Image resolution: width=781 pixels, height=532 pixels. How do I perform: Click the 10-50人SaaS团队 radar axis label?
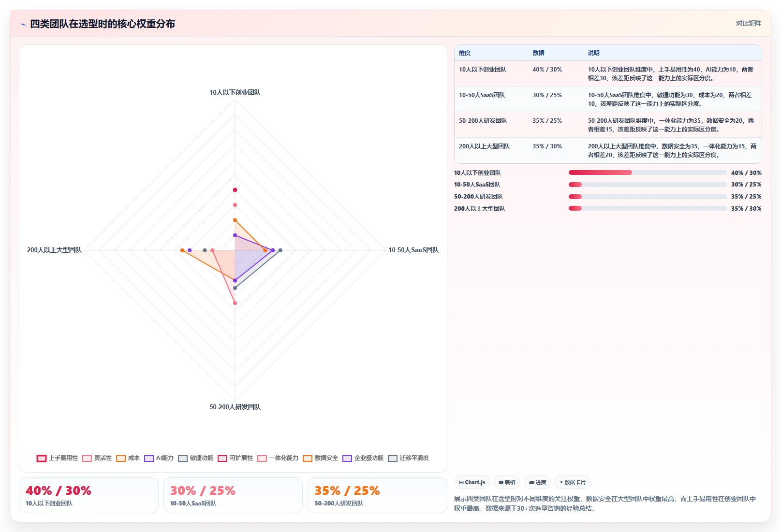pyautogui.click(x=413, y=250)
